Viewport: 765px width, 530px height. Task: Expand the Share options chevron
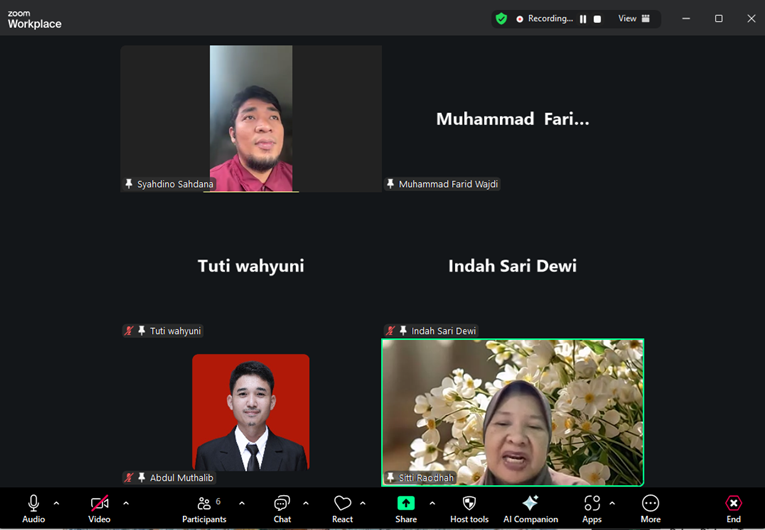[x=432, y=503]
